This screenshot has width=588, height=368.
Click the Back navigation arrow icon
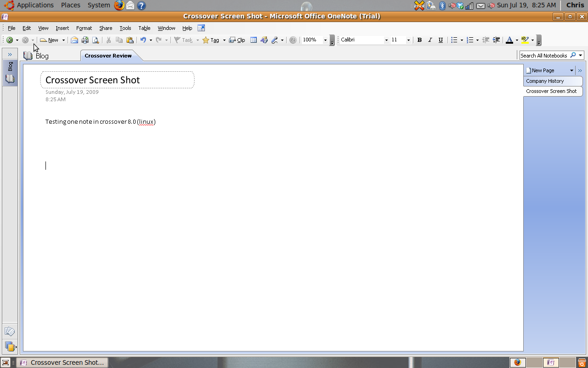[9, 40]
